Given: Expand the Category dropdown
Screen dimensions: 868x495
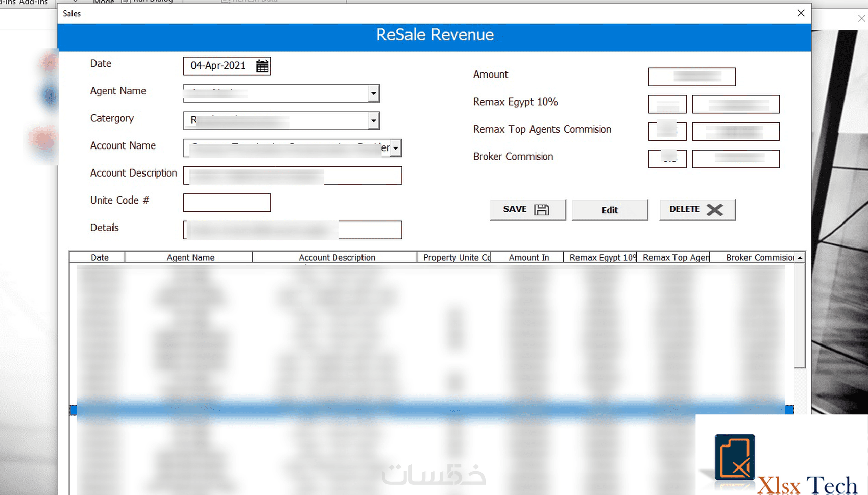Looking at the screenshot, I should (x=374, y=121).
